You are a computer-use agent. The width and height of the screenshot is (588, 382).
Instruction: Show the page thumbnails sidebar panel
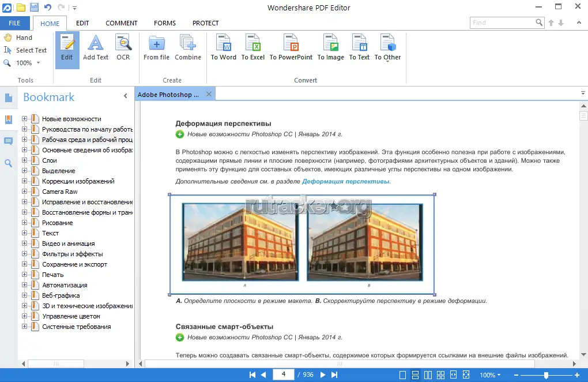tap(9, 98)
